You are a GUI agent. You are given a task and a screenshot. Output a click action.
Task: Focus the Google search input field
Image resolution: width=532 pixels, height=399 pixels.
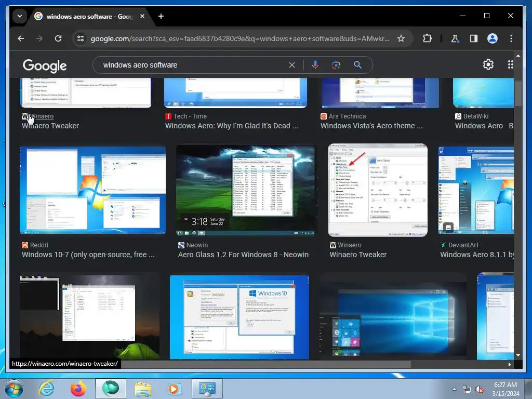(193, 65)
